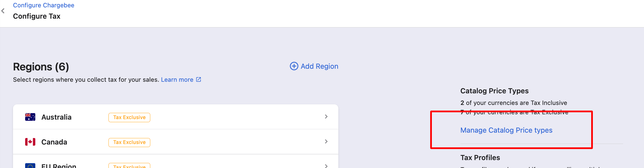Click Australia's Tax Exclusive badge
The height and width of the screenshot is (168, 644).
[x=129, y=117]
